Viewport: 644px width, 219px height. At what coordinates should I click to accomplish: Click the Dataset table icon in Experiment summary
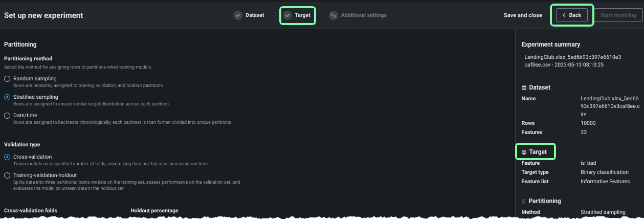[x=524, y=87]
